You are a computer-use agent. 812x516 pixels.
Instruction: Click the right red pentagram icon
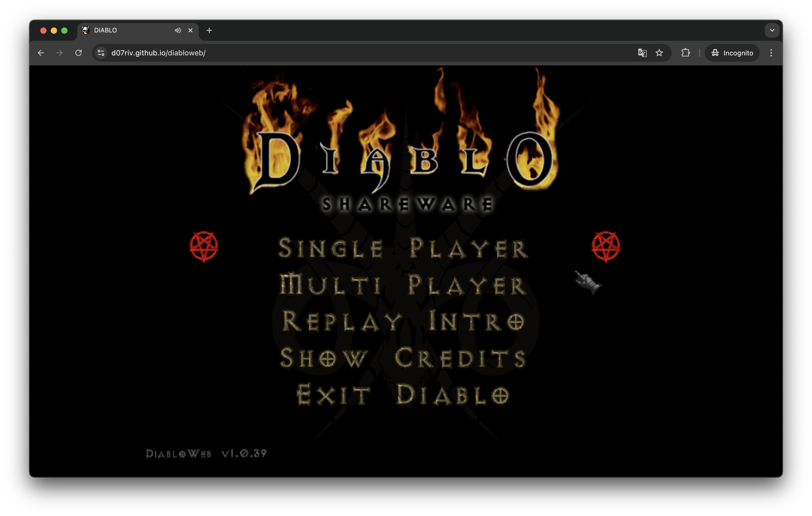pos(606,246)
